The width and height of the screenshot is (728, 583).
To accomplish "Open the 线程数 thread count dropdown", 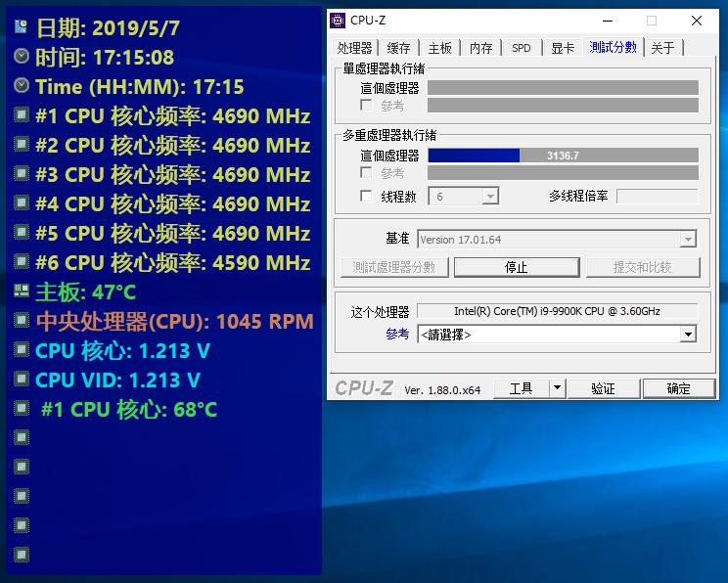I will pos(490,197).
